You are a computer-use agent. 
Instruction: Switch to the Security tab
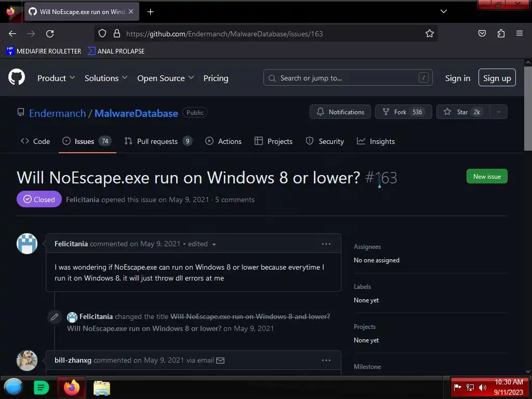point(325,141)
